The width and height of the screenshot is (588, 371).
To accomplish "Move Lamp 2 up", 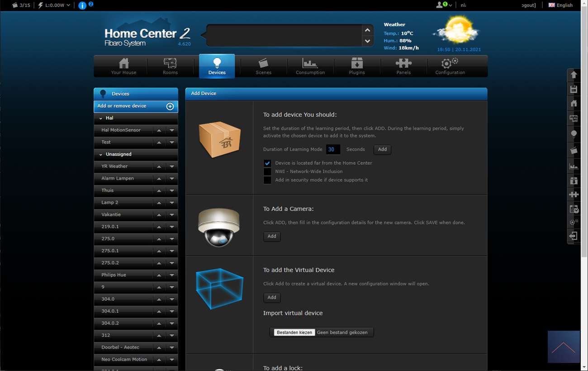I will [x=159, y=203].
